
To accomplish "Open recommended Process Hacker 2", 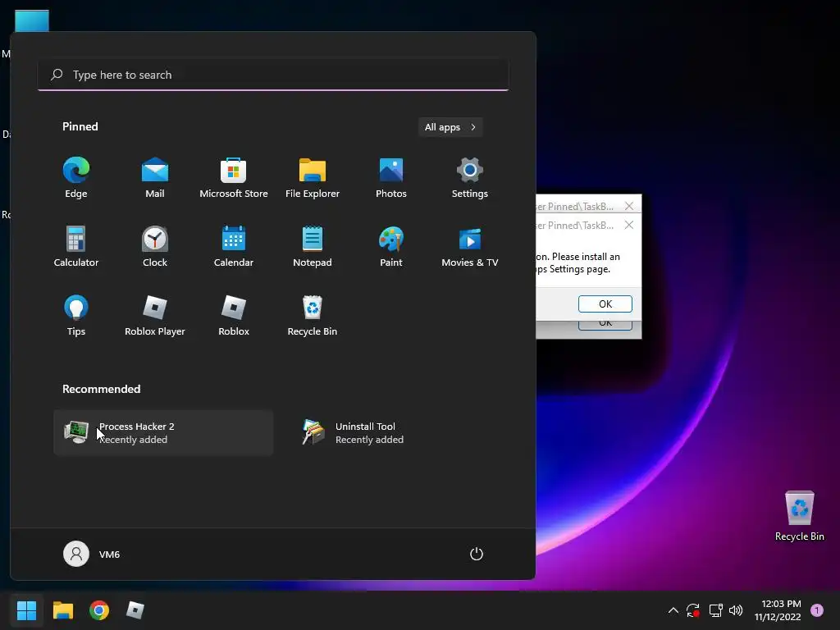I will (x=163, y=433).
